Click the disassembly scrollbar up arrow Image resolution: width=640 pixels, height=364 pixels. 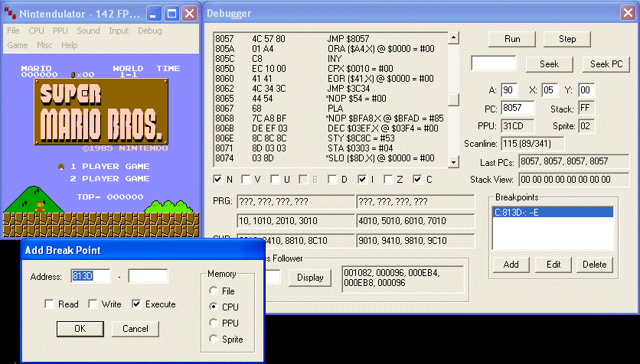(x=453, y=38)
